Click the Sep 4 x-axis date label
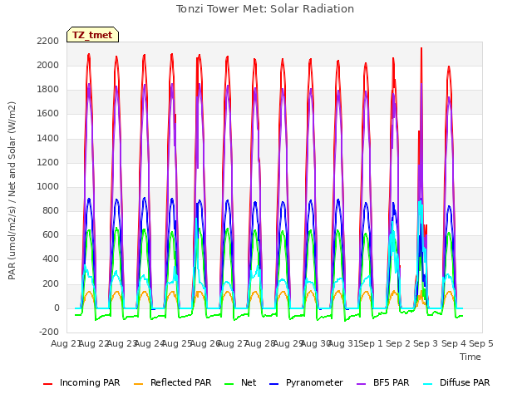 [454, 343]
